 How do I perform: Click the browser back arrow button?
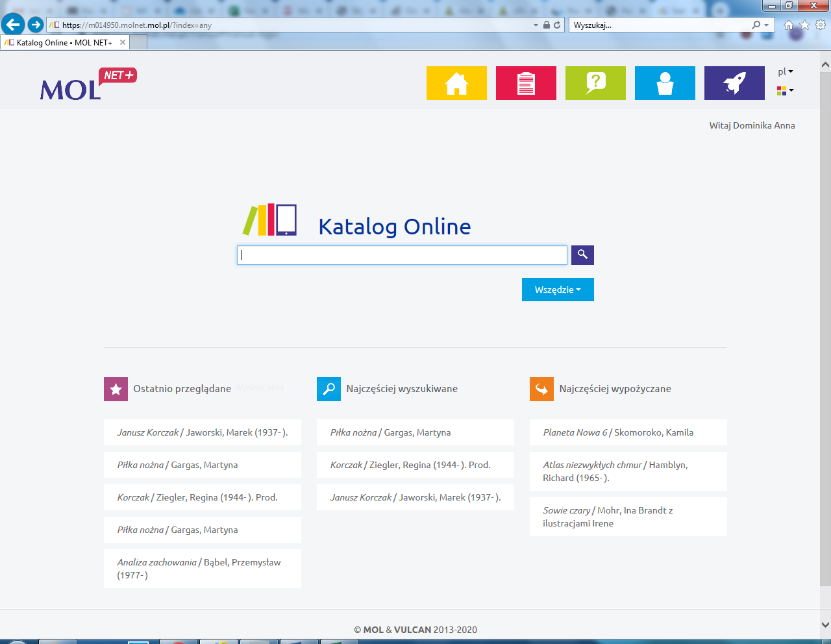point(13,25)
